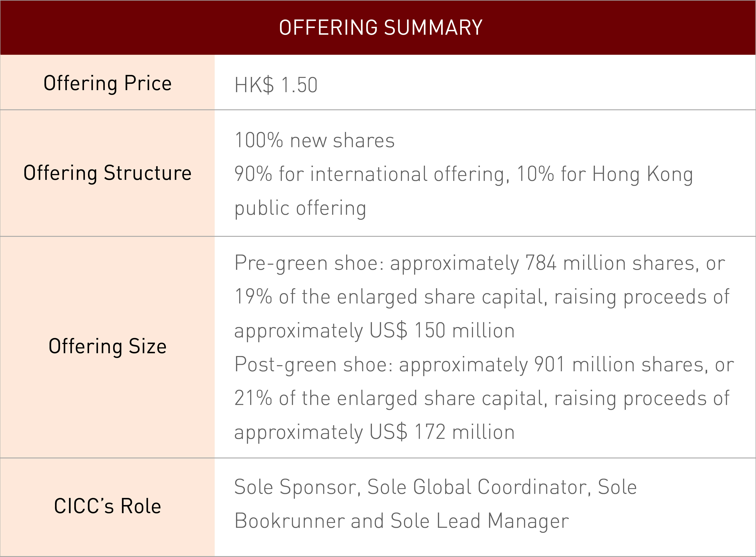Select the Offering Price row label
The image size is (756, 557).
coord(108,83)
